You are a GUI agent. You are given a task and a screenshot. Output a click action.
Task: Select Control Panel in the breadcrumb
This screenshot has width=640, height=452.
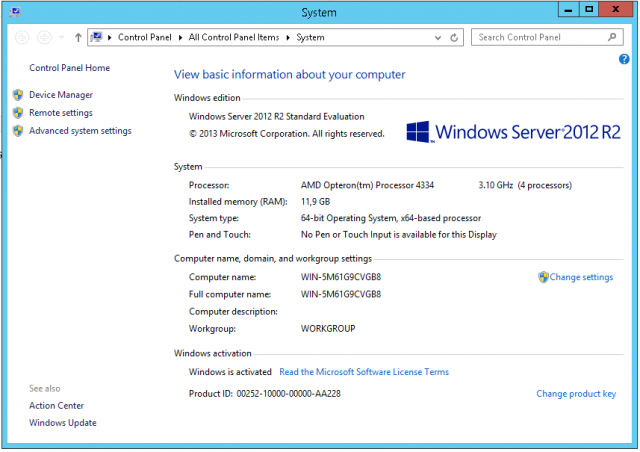pos(144,37)
